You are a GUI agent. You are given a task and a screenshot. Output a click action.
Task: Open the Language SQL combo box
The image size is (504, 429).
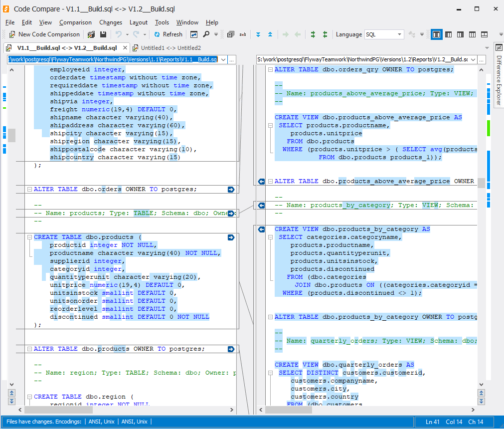point(384,34)
